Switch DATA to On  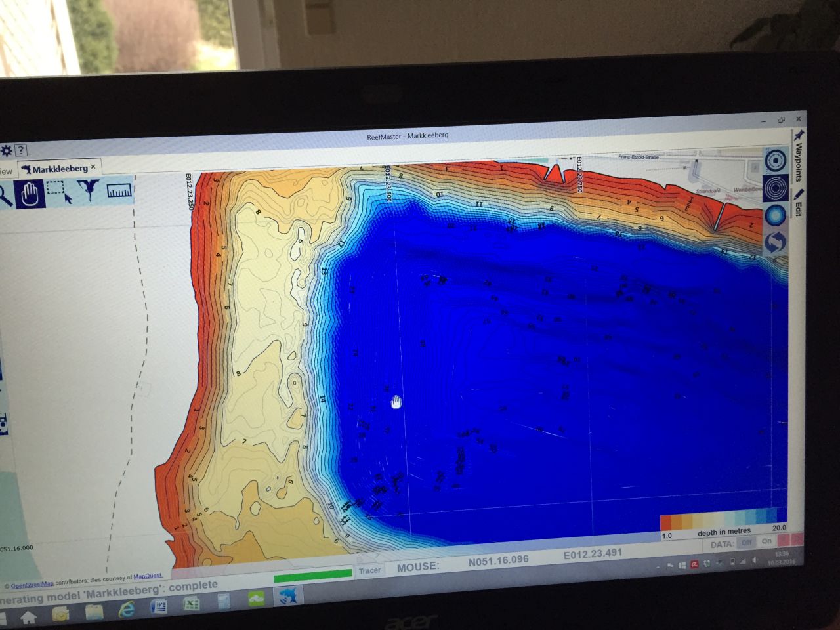tap(766, 541)
